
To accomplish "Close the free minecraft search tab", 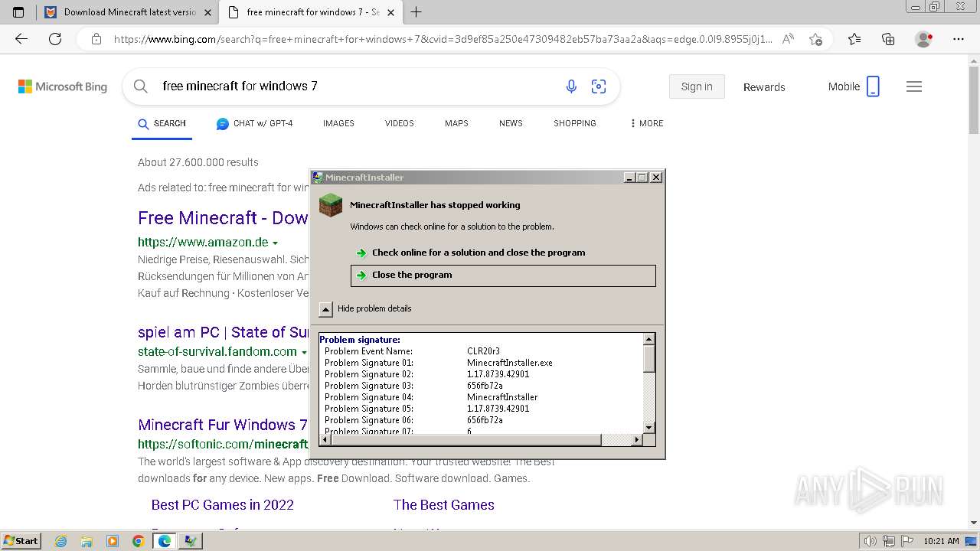I will pyautogui.click(x=391, y=12).
